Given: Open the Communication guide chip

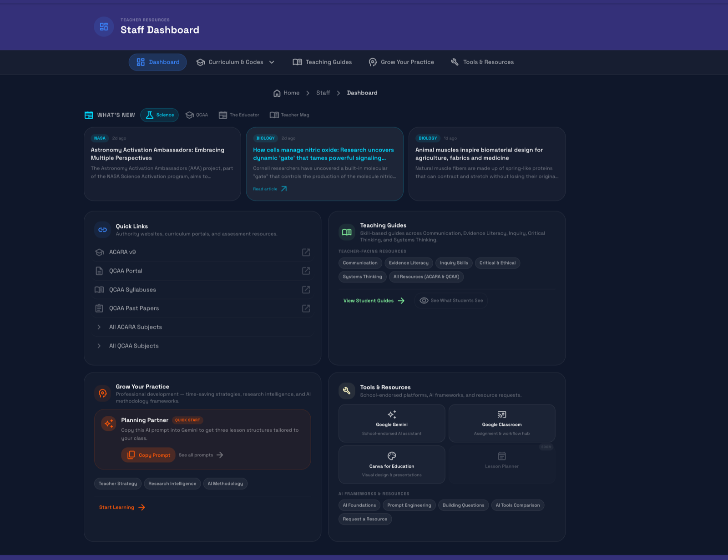Looking at the screenshot, I should coord(360,263).
